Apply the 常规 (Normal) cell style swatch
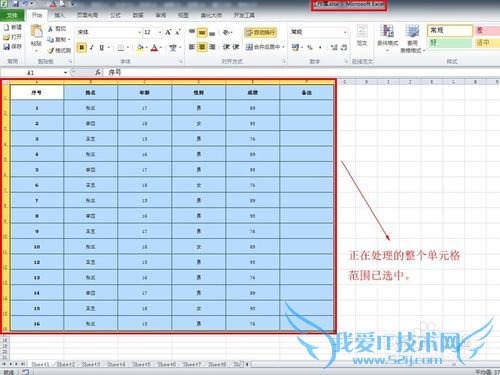The width and height of the screenshot is (500, 375). pyautogui.click(x=450, y=30)
